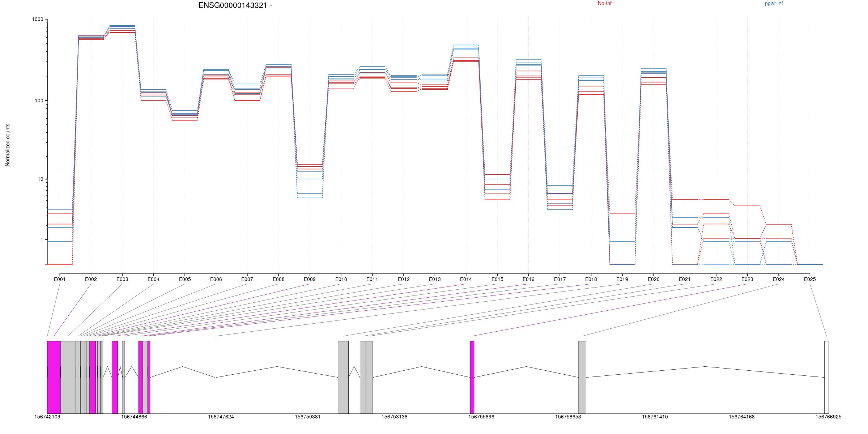Select exon label E018
Viewport: 868px width, 434px height.
(591, 279)
